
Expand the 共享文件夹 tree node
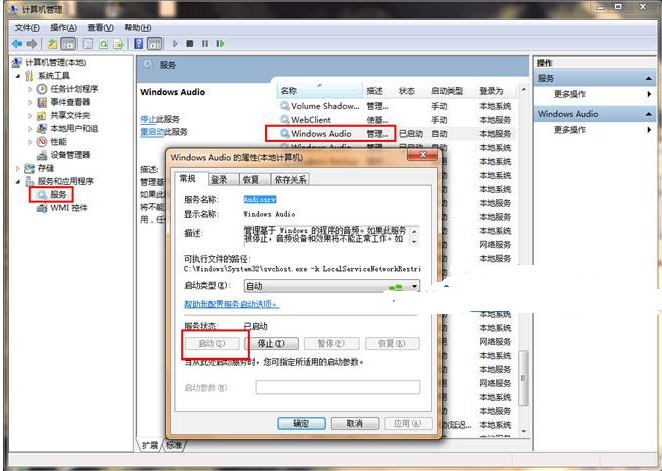(x=30, y=116)
